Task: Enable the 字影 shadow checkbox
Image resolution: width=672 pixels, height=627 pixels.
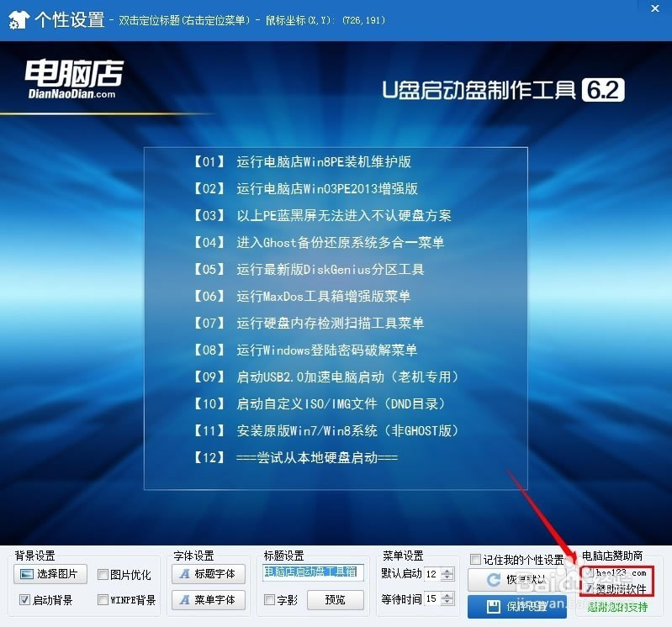Action: (270, 599)
